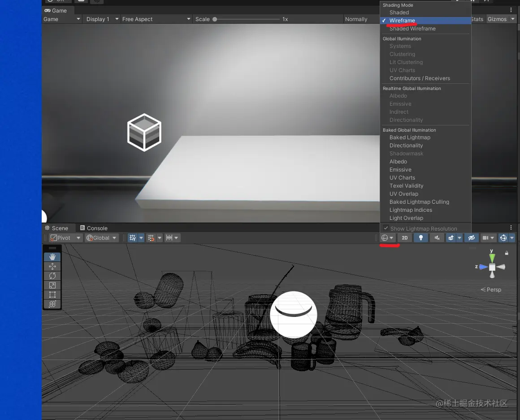The width and height of the screenshot is (520, 420).
Task: Open the Game view type dropdown
Action: pyautogui.click(x=62, y=19)
